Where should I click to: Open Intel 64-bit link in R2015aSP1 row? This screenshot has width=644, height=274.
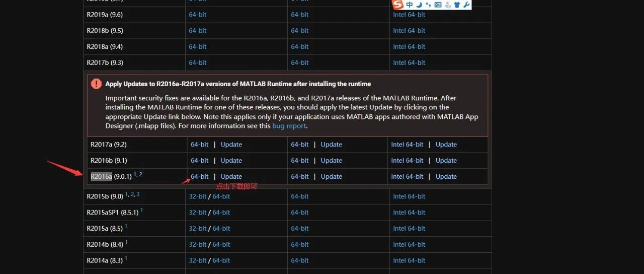coord(409,213)
